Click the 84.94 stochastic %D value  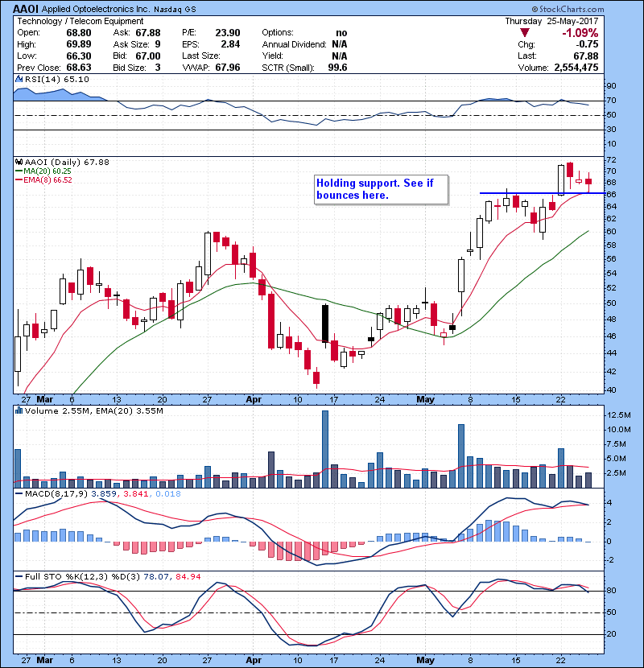[x=188, y=576]
